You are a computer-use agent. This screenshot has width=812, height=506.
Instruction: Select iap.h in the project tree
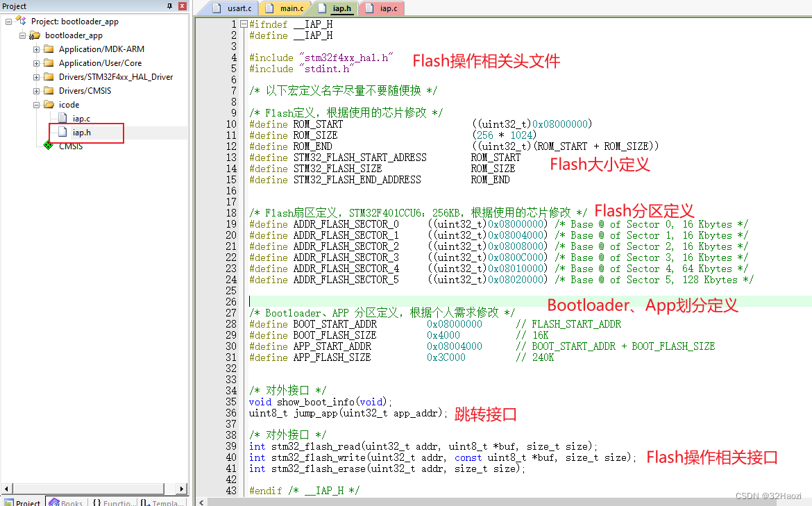tap(82, 133)
